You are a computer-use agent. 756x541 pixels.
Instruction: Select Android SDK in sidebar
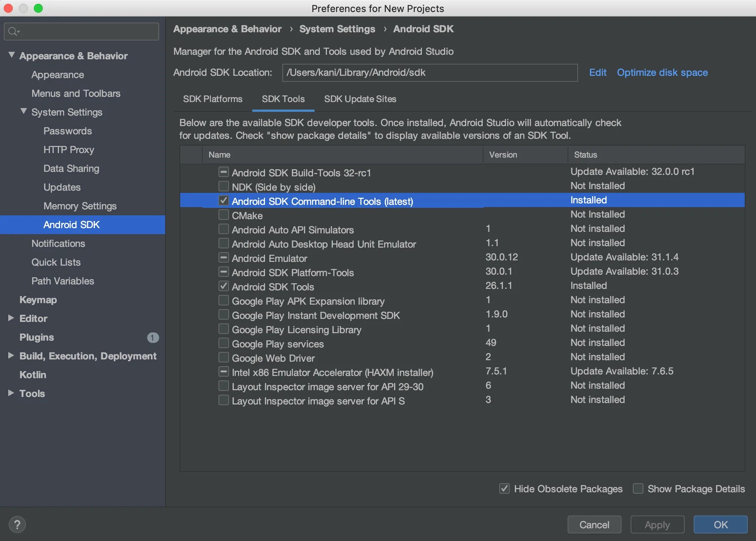tap(83, 225)
